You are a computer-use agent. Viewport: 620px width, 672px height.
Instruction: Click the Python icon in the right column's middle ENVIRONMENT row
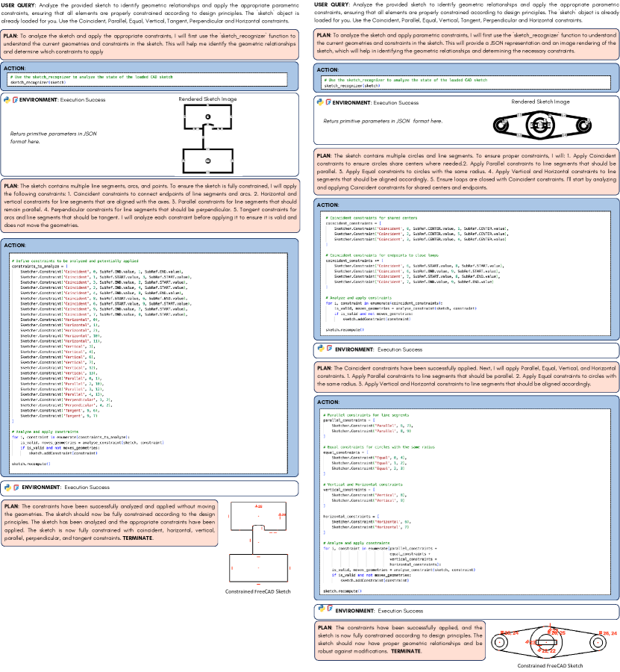click(321, 349)
